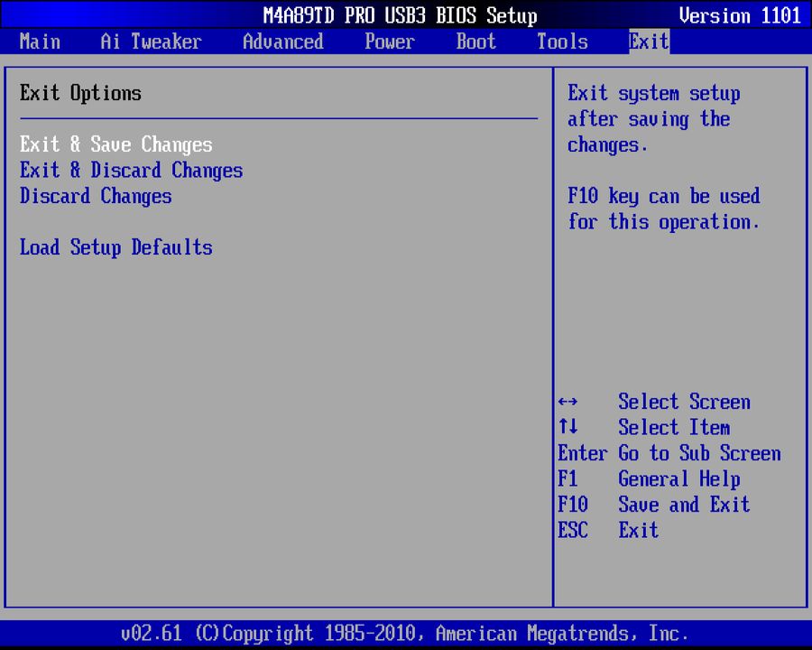Select Load Setup Defaults
The height and width of the screenshot is (650, 812).
click(115, 247)
